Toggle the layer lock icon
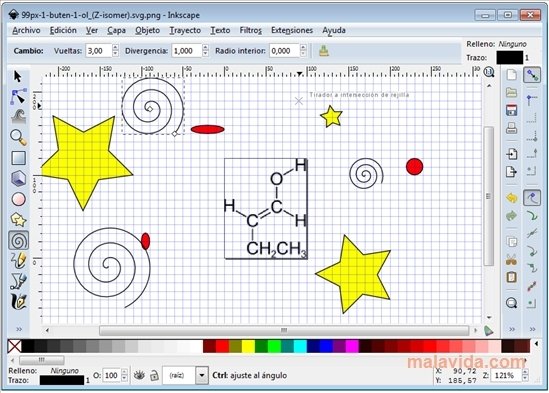Image resolution: width=549 pixels, height=393 pixels. coord(154,376)
